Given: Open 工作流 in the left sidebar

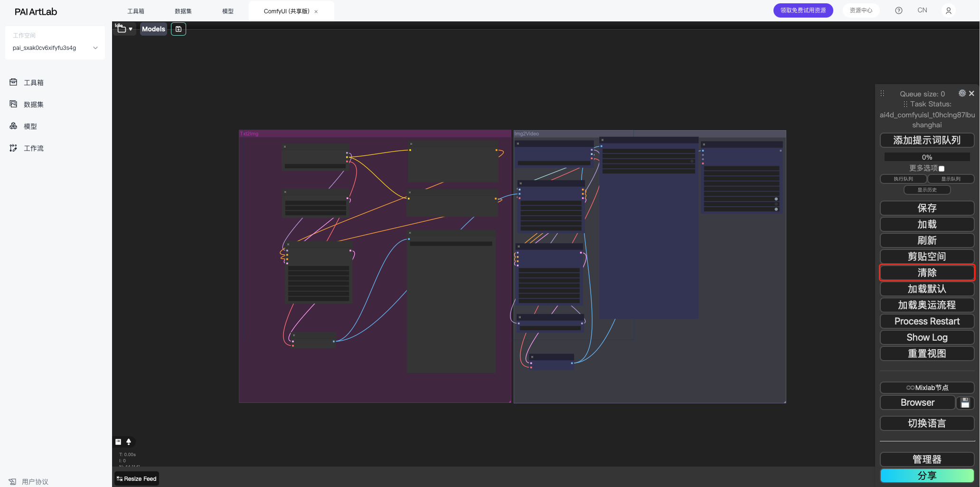Looking at the screenshot, I should 34,148.
